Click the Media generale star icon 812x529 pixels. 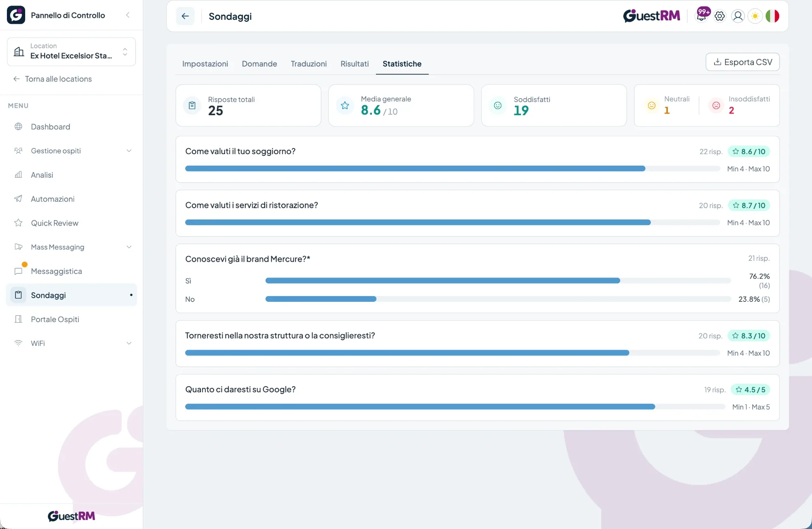click(345, 105)
